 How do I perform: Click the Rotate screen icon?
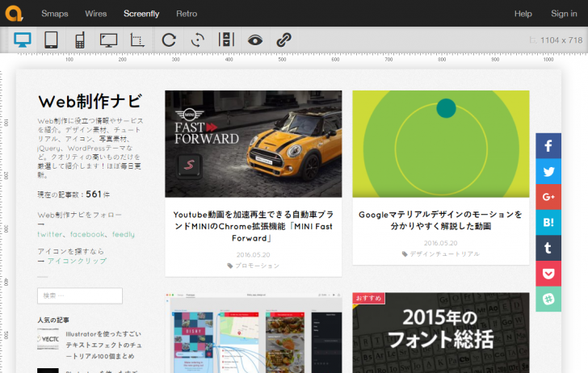(198, 40)
